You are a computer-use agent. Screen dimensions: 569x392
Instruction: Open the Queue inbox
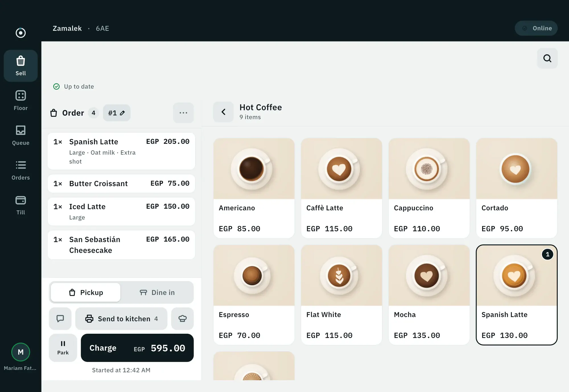(20, 135)
